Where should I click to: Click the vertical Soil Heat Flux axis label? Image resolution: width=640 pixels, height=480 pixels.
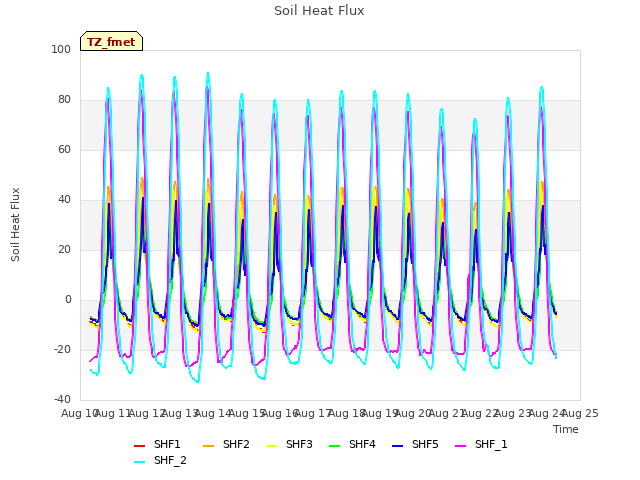pos(15,224)
